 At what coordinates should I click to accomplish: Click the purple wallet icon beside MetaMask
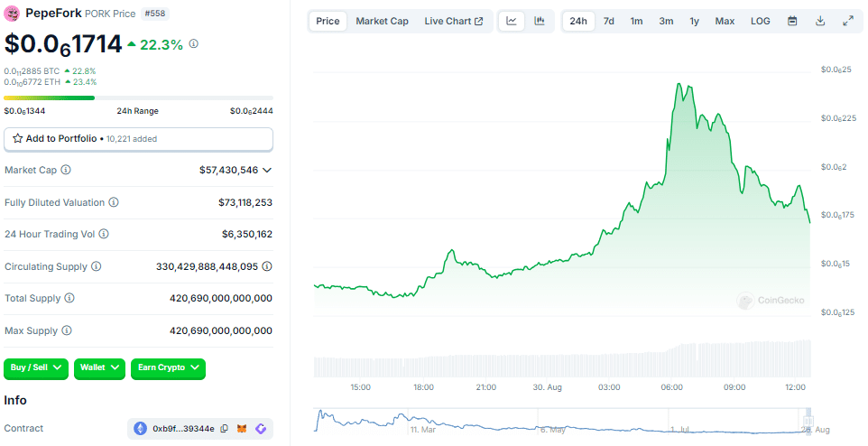click(x=261, y=428)
